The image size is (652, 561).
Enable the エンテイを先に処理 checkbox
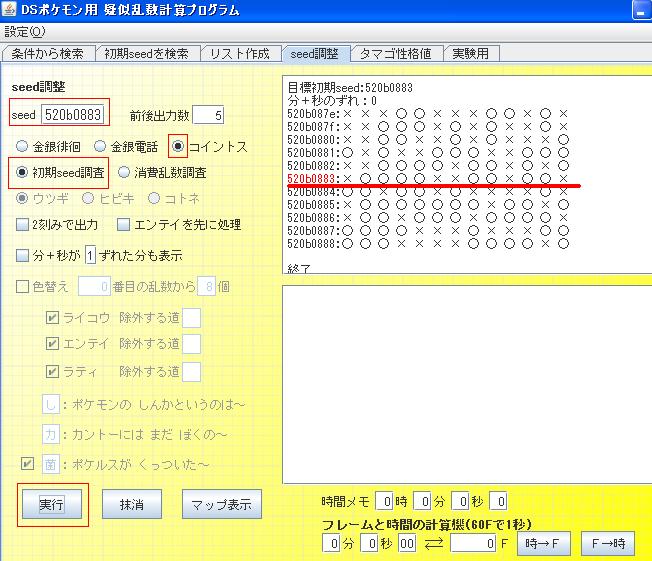[x=123, y=225]
